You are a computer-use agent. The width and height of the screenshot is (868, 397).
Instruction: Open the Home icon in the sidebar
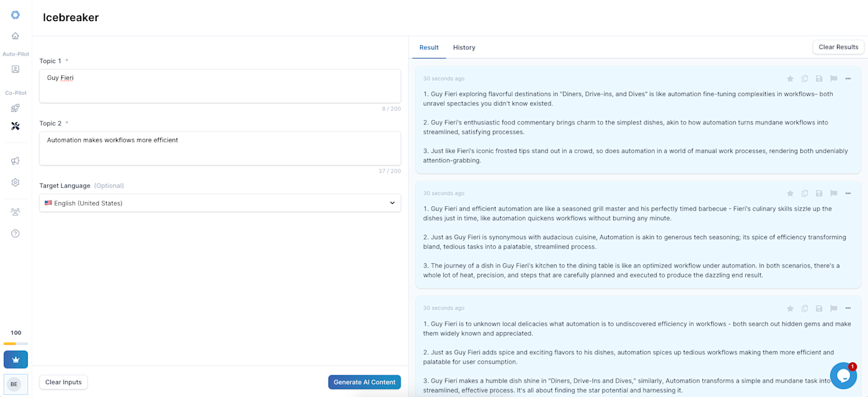point(15,36)
